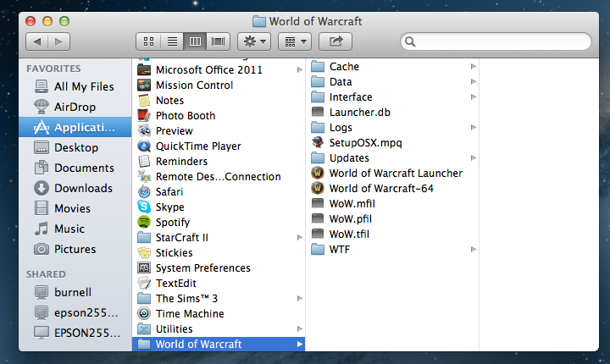Expand the Interface folder arrow

point(473,97)
